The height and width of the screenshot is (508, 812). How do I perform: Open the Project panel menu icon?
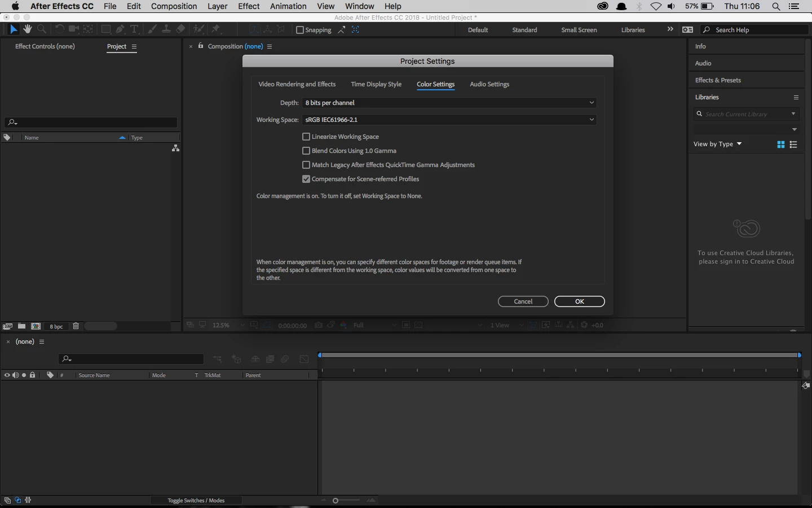click(x=134, y=46)
